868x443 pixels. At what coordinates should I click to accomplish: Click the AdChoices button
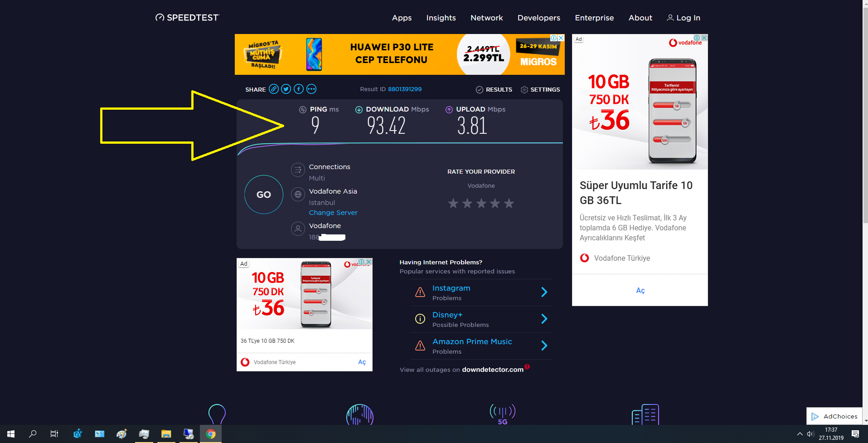[834, 416]
